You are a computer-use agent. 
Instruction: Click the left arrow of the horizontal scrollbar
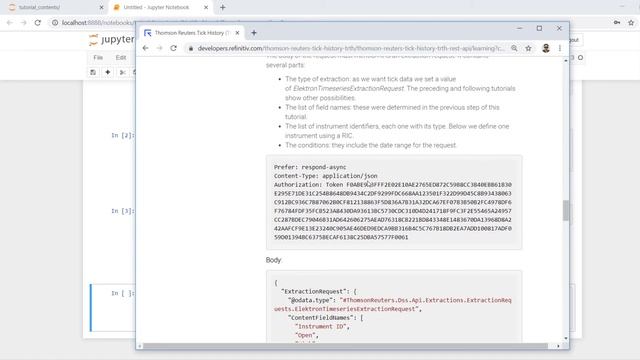pos(140,346)
